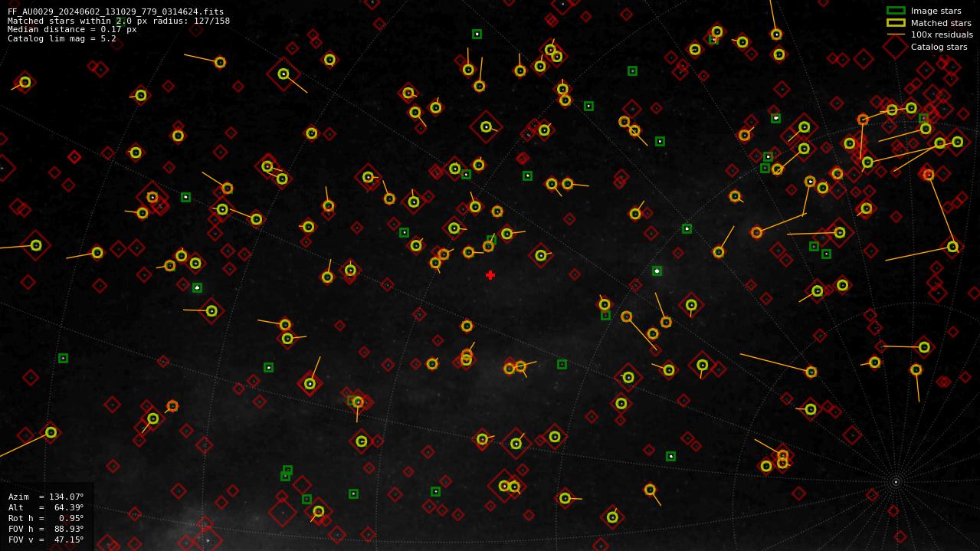Click the grid pole where meridian lines converge
The image size is (980, 551).
[896, 482]
